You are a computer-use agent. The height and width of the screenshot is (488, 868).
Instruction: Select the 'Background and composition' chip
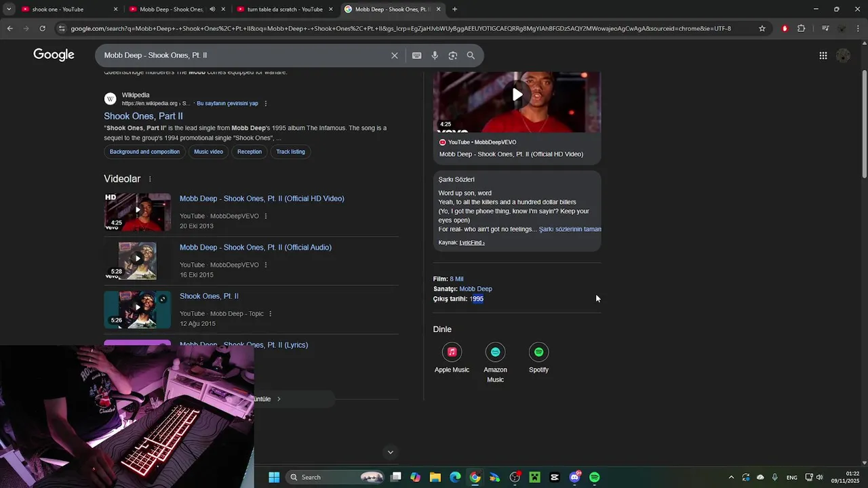click(x=144, y=152)
